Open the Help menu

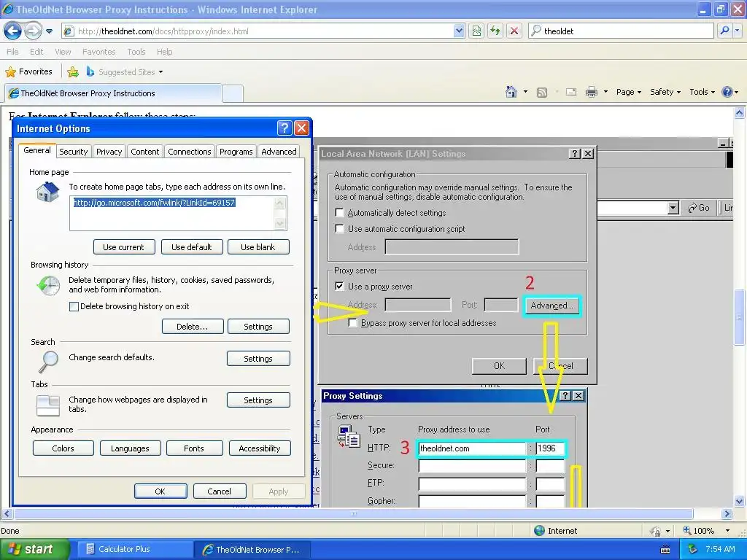point(164,52)
